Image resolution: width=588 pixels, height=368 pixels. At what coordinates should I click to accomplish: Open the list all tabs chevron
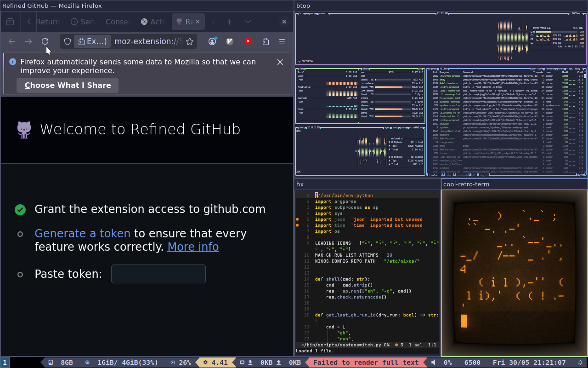click(248, 22)
